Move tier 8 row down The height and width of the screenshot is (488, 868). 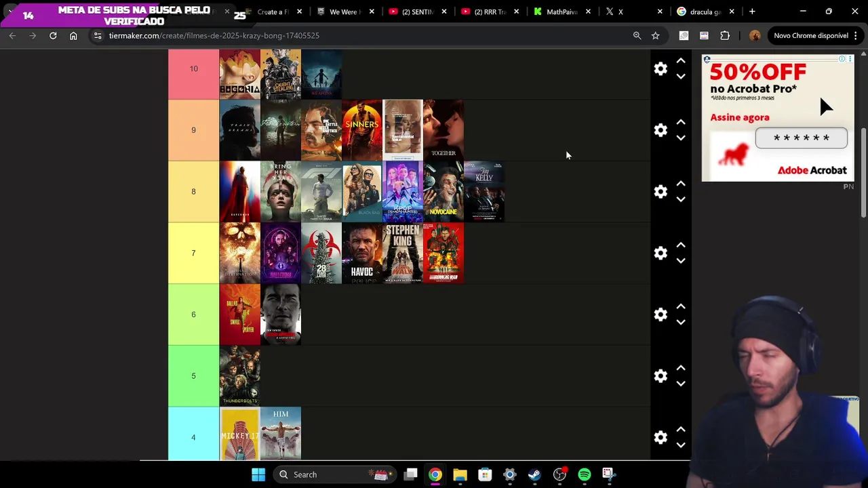681,199
